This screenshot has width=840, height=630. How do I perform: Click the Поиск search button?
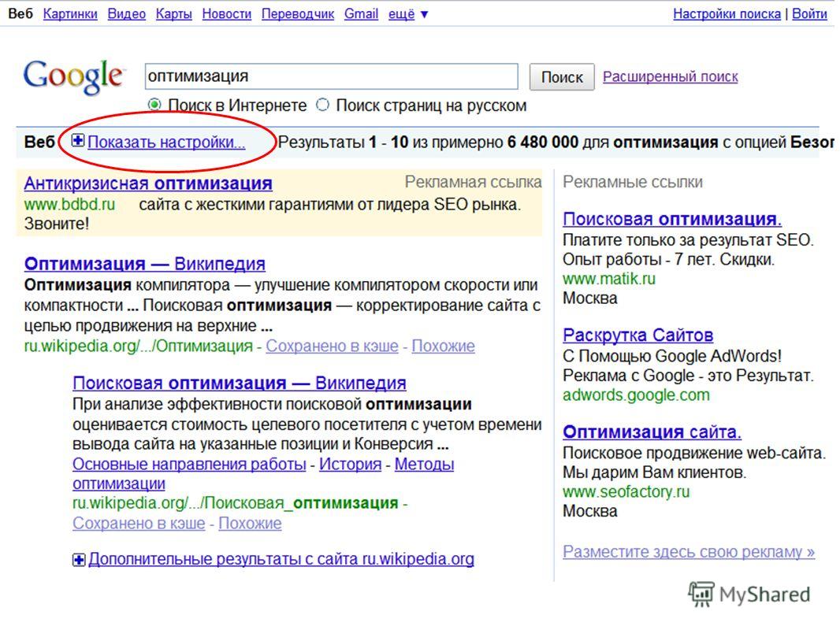pyautogui.click(x=561, y=77)
